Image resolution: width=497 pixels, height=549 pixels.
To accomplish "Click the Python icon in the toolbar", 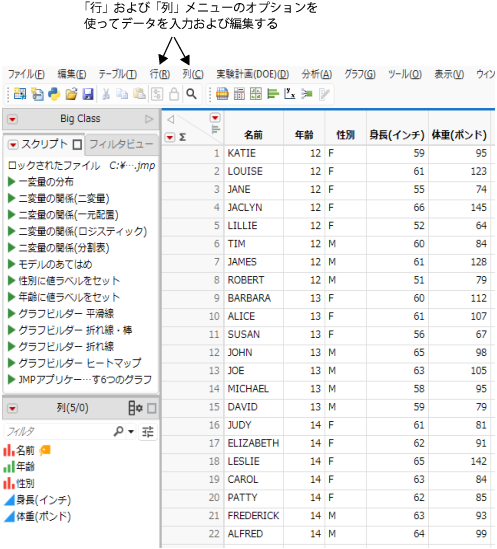I will pos(54,94).
